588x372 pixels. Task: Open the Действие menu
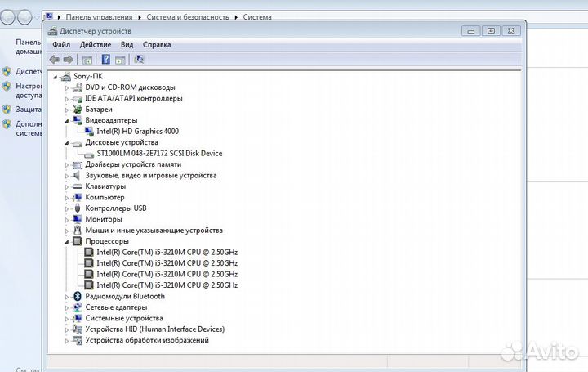pyautogui.click(x=96, y=45)
